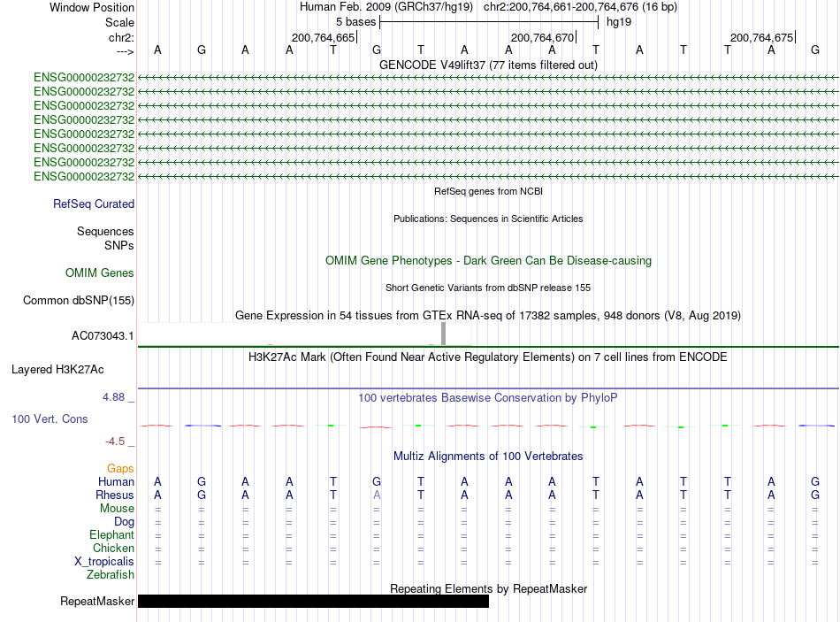Click the 200,764,675 position marker
This screenshot has height=622, width=840.
coord(762,37)
